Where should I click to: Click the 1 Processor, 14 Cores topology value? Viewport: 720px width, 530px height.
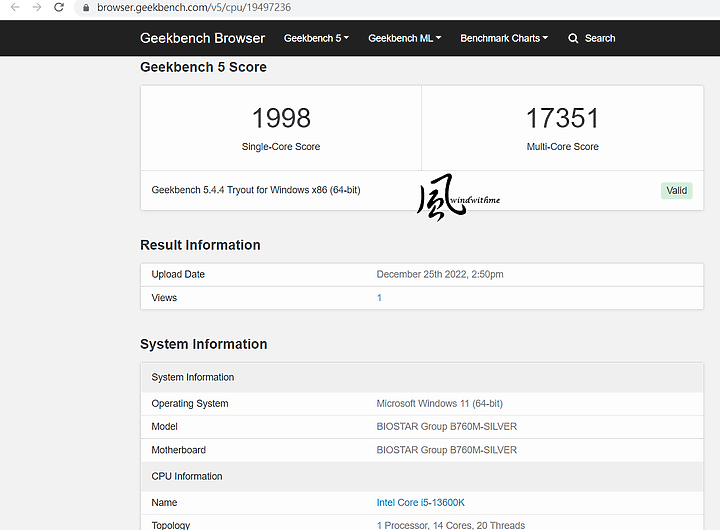(451, 525)
